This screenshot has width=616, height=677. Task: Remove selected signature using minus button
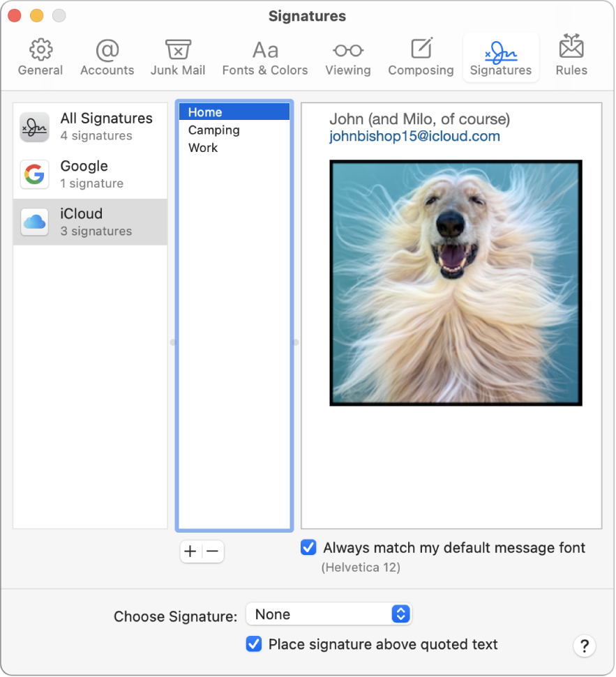(213, 552)
